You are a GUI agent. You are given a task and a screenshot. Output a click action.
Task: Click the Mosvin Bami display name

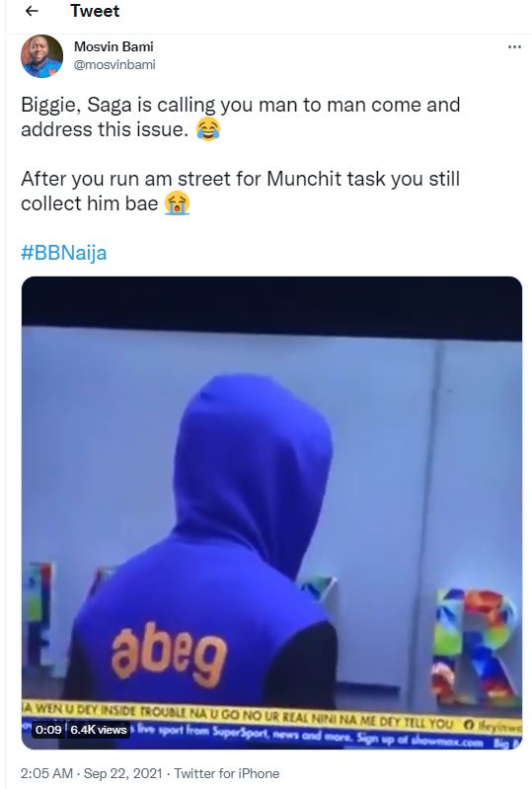coord(114,46)
